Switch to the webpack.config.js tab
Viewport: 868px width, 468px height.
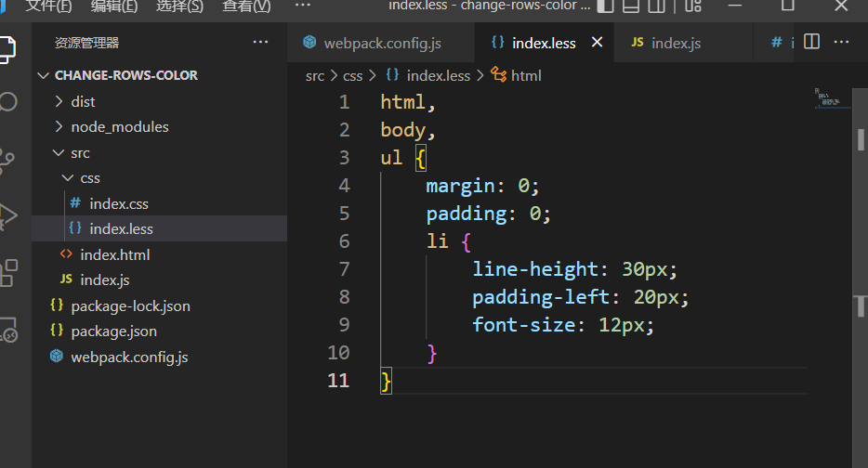coord(381,43)
